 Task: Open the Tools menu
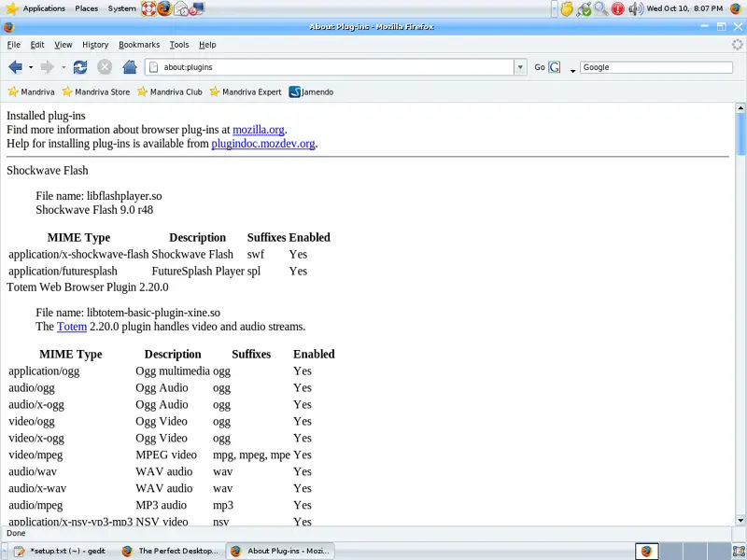tap(179, 45)
